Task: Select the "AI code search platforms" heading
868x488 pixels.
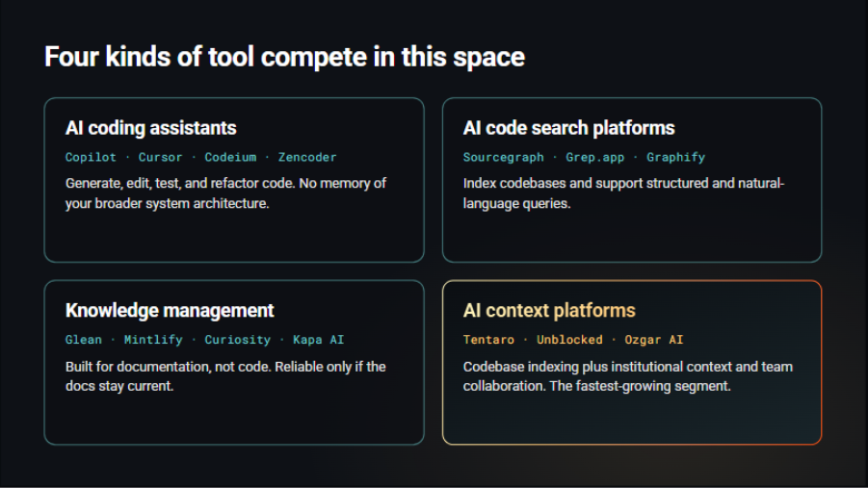Action: tap(569, 128)
